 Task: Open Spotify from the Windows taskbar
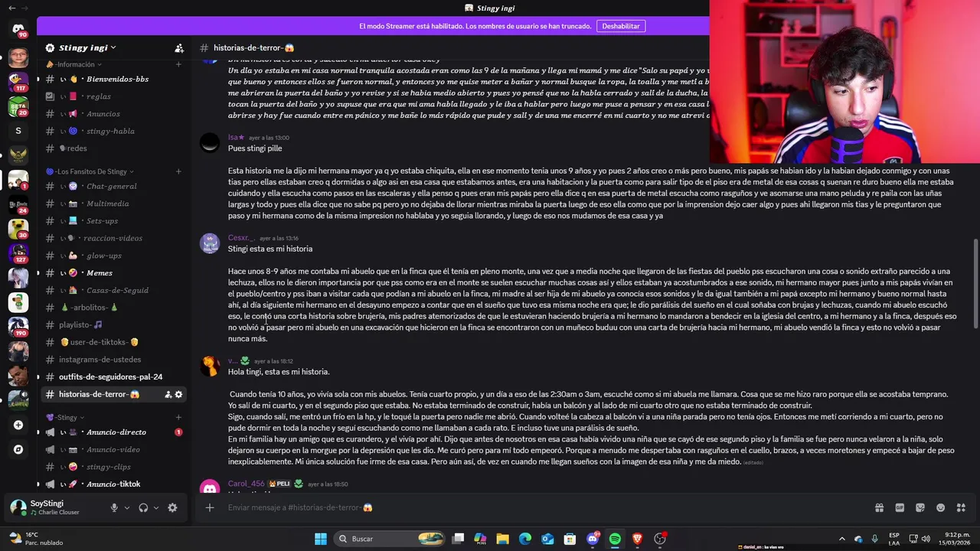click(x=615, y=539)
